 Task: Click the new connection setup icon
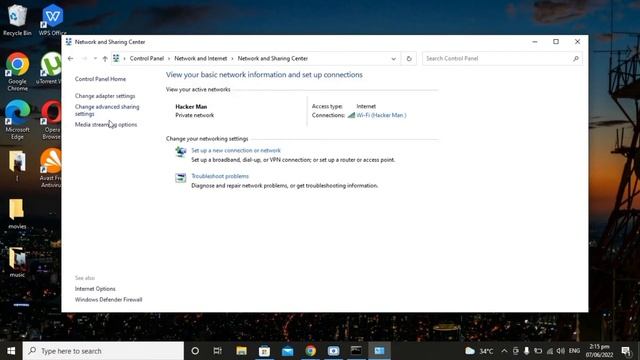click(x=180, y=152)
